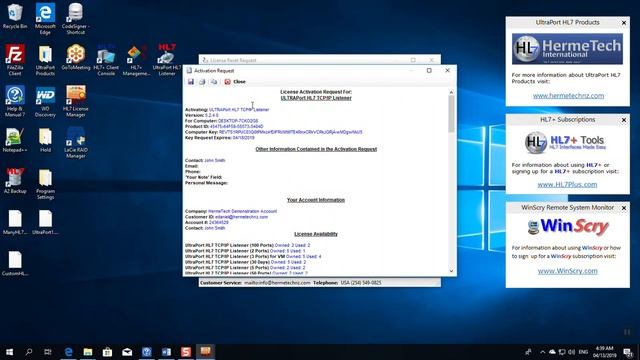Follow the www.WinScry.com link
The width and height of the screenshot is (640, 360).
(567, 271)
